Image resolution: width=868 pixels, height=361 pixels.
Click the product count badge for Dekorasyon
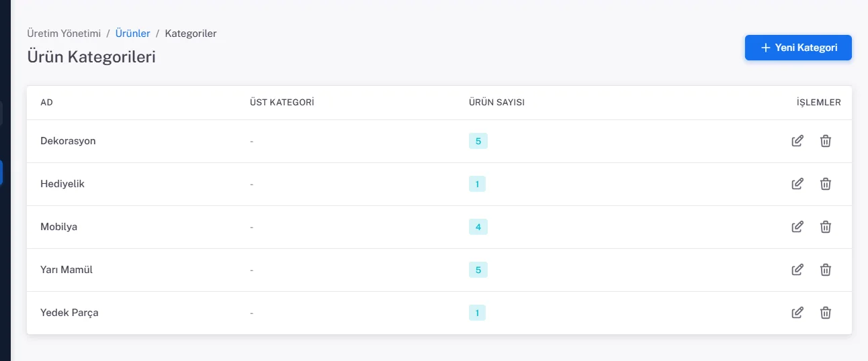pyautogui.click(x=478, y=141)
